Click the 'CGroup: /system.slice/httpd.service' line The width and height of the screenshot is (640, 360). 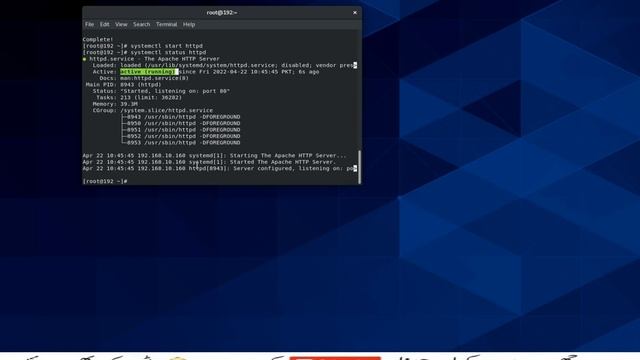153,111
